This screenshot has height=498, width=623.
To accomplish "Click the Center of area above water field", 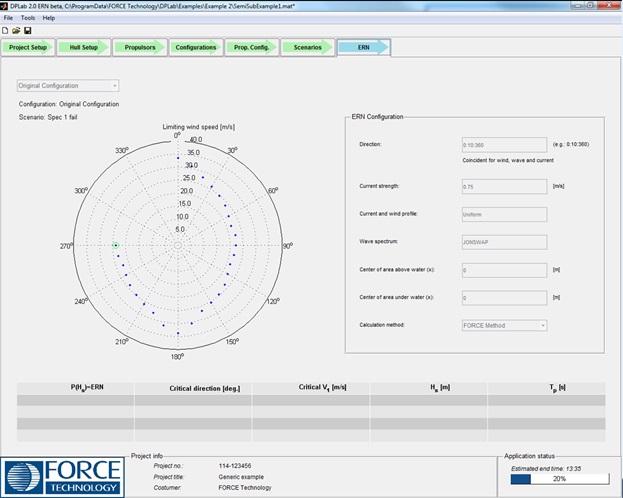I will point(504,270).
